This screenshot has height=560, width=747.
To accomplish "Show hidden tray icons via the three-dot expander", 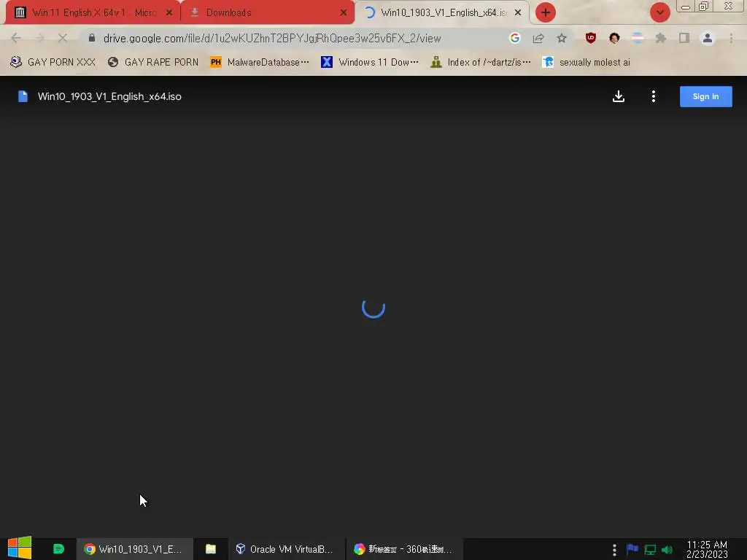I will tap(614, 550).
